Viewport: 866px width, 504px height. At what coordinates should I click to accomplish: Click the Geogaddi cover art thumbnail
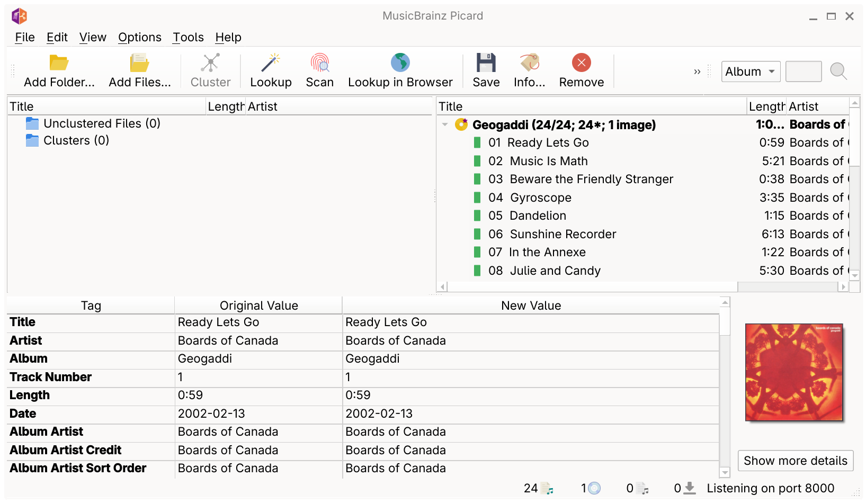[x=793, y=372]
